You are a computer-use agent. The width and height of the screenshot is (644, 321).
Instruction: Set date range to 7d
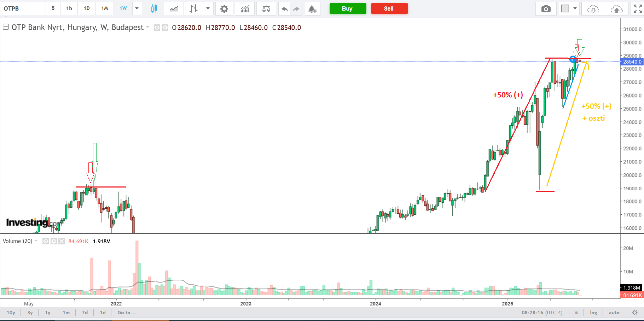coord(85,313)
